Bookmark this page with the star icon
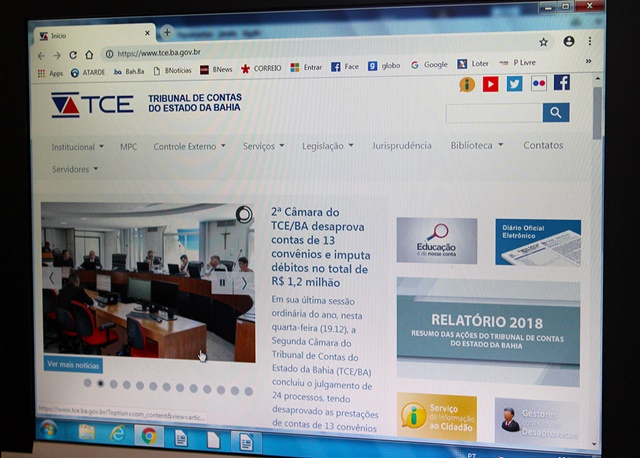 (543, 42)
